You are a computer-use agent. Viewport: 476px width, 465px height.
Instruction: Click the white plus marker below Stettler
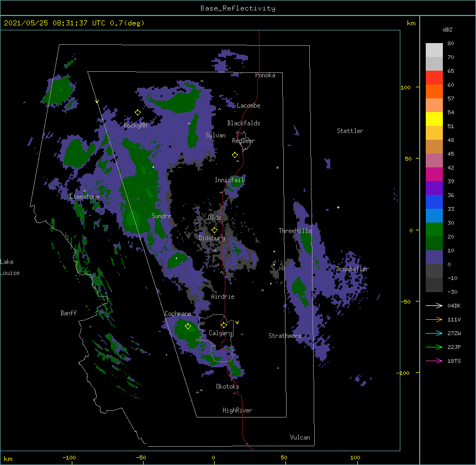coord(338,207)
